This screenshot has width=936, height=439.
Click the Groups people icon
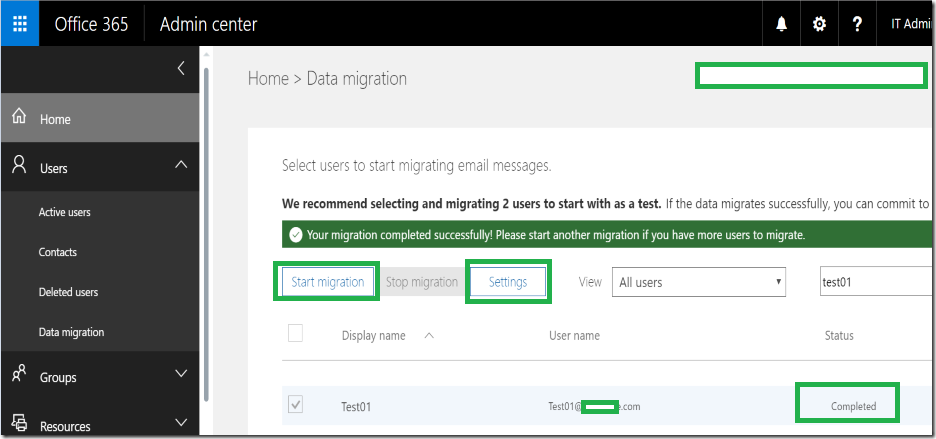pos(20,374)
